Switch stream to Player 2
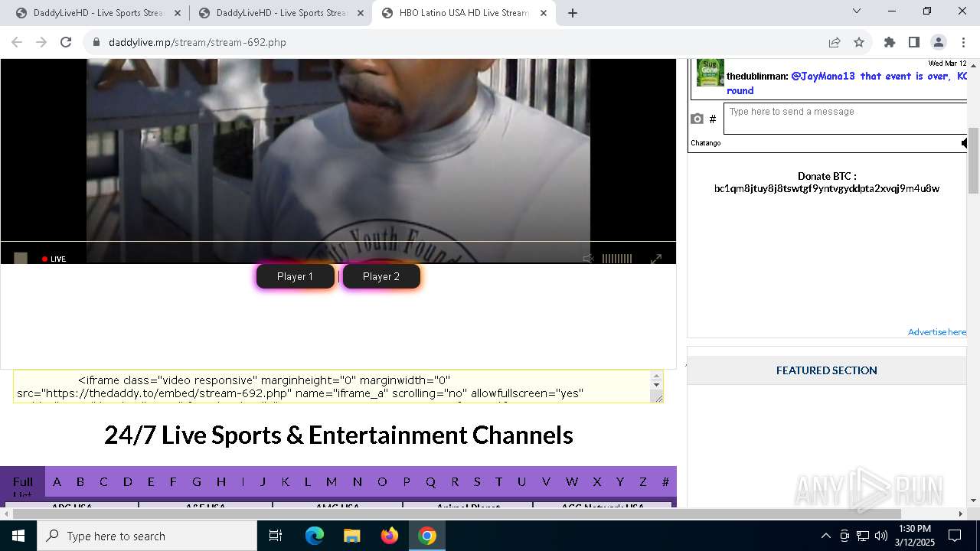This screenshot has width=980, height=551. point(381,276)
